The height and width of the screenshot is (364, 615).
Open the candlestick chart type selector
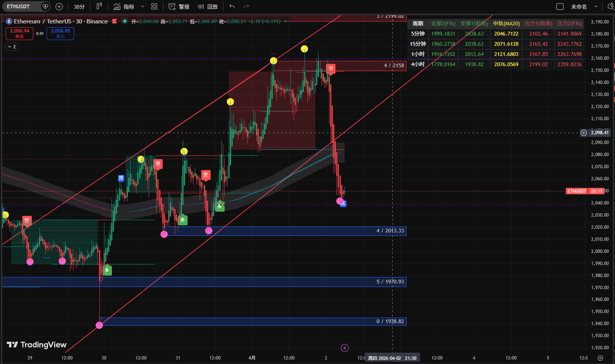[x=99, y=6]
